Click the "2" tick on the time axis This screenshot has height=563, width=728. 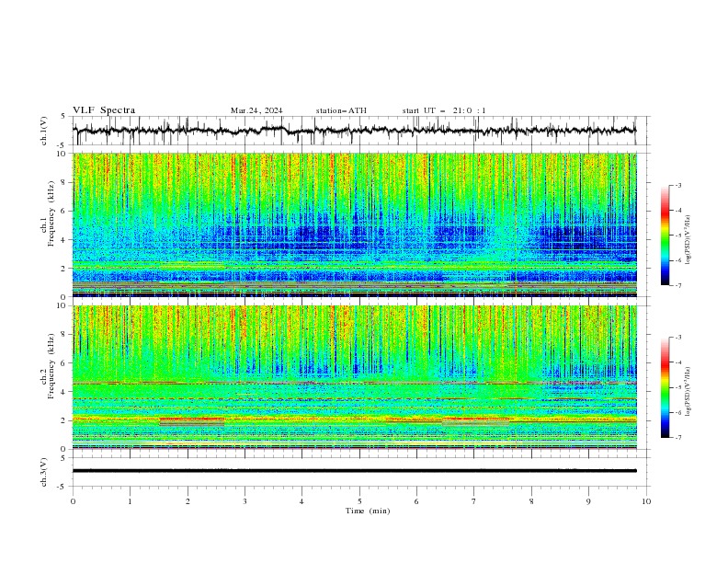pyautogui.click(x=188, y=501)
